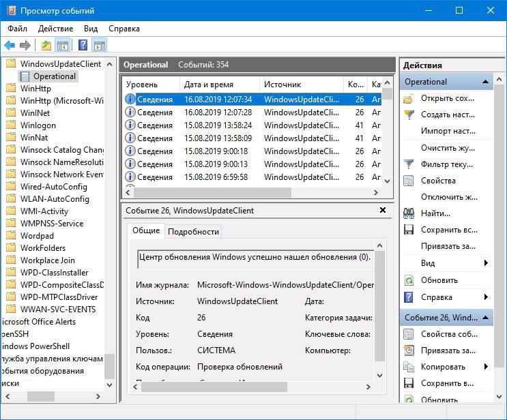The width and height of the screenshot is (507, 420).
Task: Select event dated 15.08.2019 9:00:18
Action: tap(253, 151)
